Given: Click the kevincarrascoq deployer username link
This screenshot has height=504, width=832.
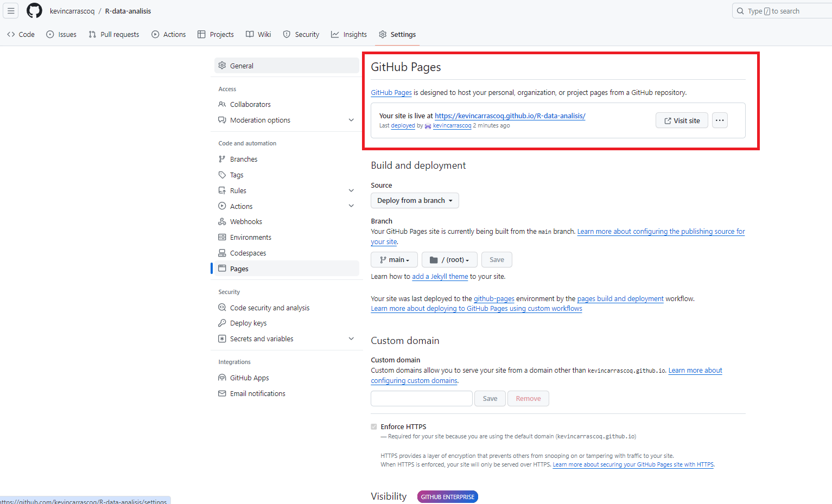Looking at the screenshot, I should point(452,125).
